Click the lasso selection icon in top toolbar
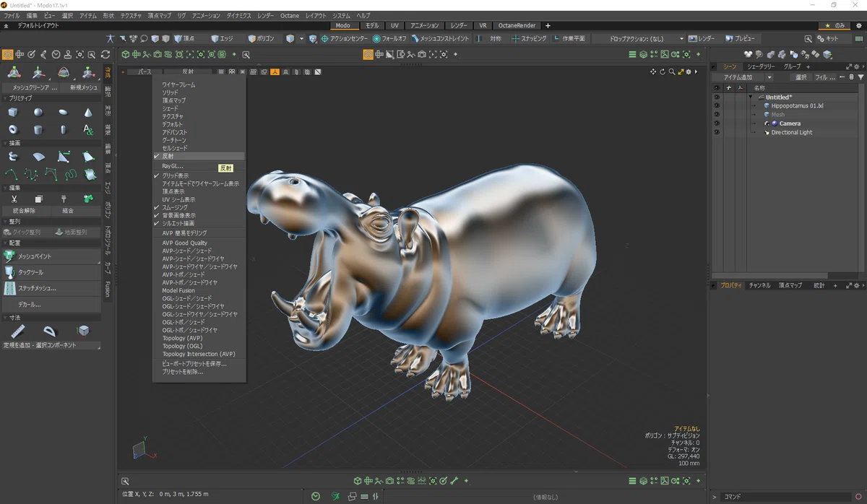867x504 pixels. [x=144, y=38]
